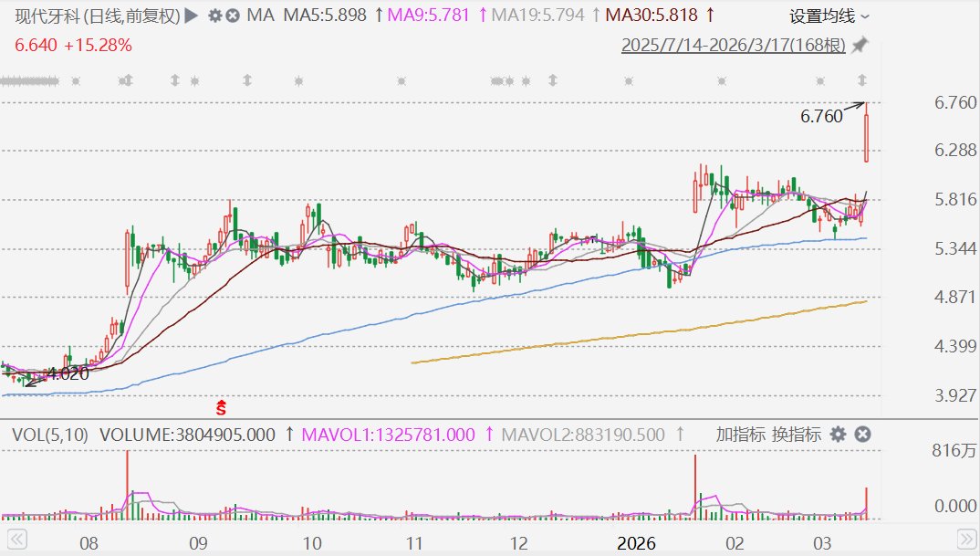This screenshot has height=556, width=980.
Task: Close the VOL indicator panel
Action: tap(862, 435)
